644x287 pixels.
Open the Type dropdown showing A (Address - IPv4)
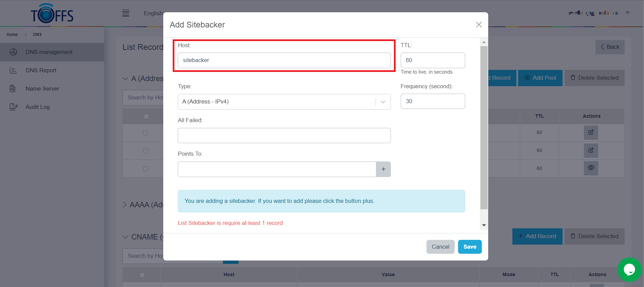click(284, 102)
